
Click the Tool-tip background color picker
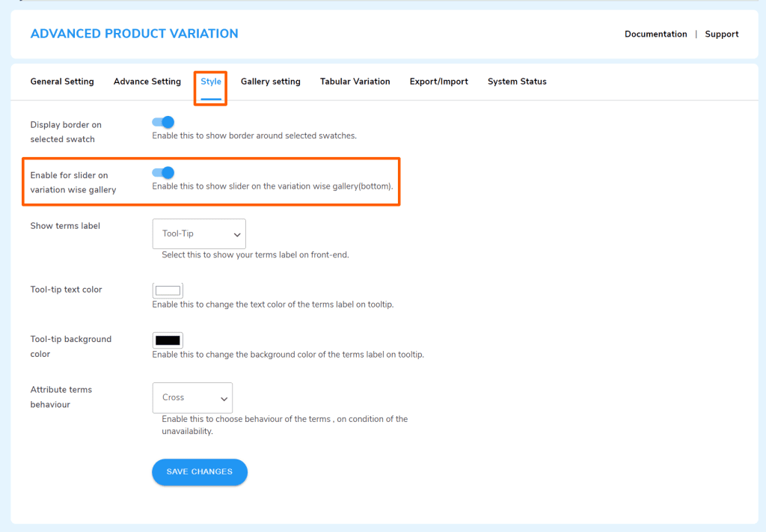pyautogui.click(x=167, y=340)
